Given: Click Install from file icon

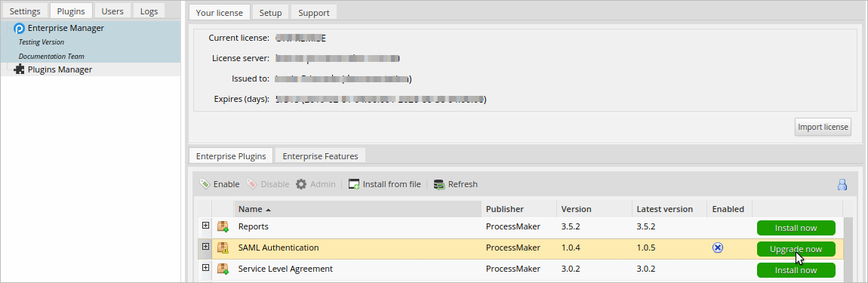Looking at the screenshot, I should [354, 184].
